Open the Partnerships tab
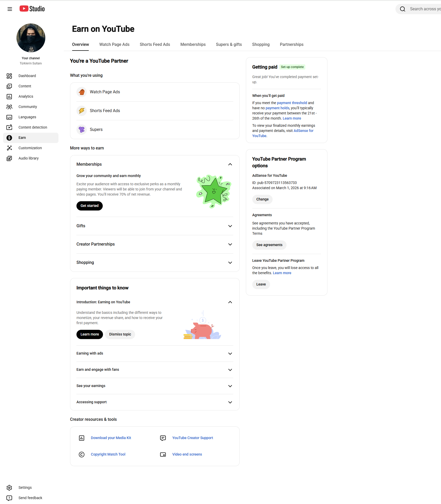 [291, 44]
